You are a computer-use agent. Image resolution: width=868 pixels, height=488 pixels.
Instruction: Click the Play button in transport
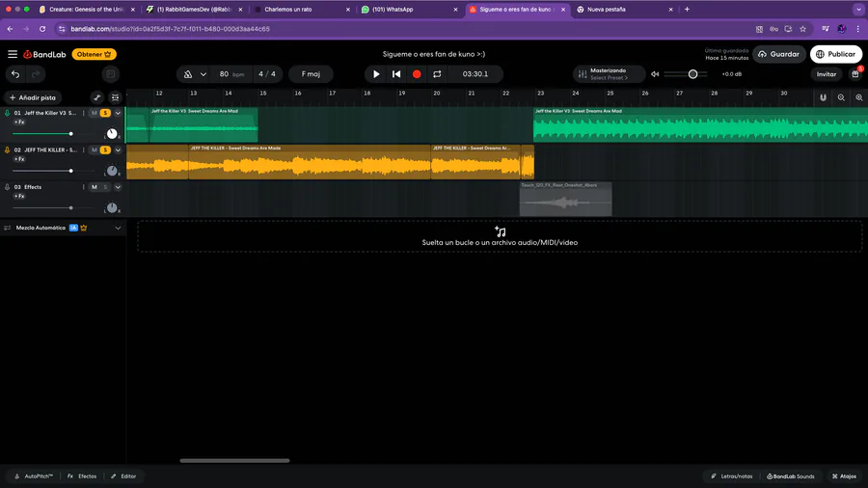point(376,74)
